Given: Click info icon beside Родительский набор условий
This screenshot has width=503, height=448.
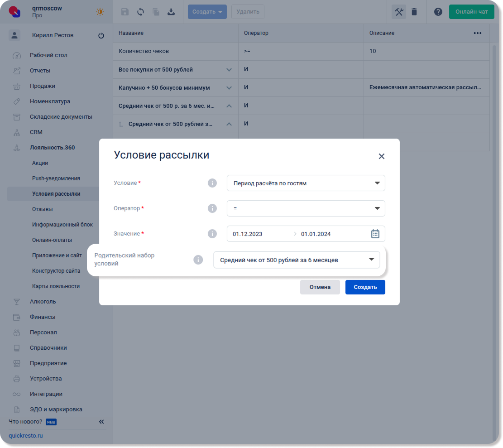Looking at the screenshot, I should point(198,260).
